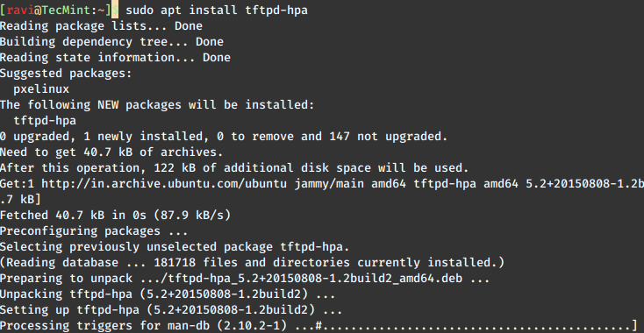Image resolution: width=644 pixels, height=333 pixels.
Task: Click the Unpacking tftpd-hpa line
Action: pos(168,294)
